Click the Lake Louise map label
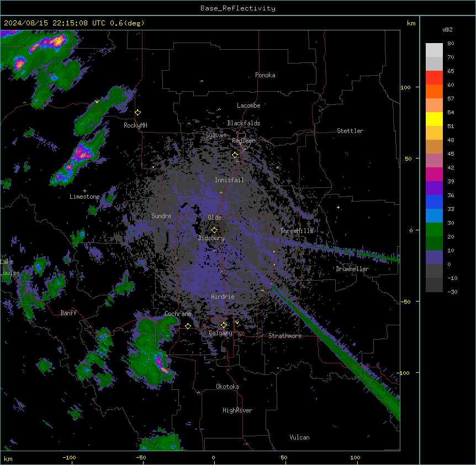This screenshot has width=476, height=465. [9, 267]
